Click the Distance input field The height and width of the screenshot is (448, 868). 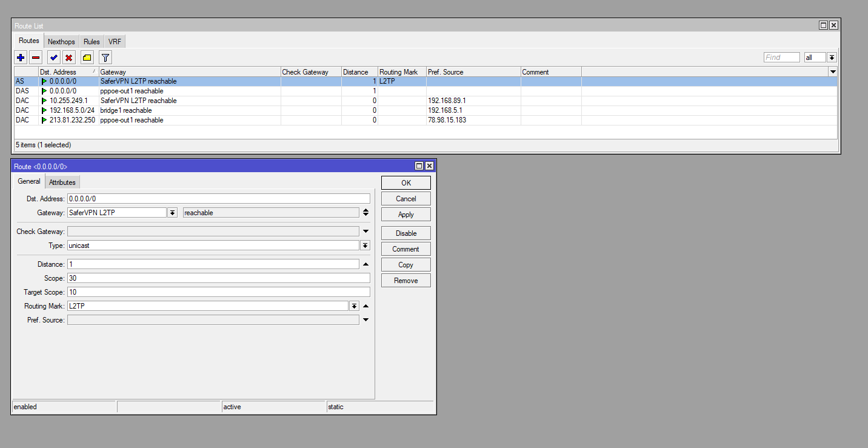tap(213, 264)
